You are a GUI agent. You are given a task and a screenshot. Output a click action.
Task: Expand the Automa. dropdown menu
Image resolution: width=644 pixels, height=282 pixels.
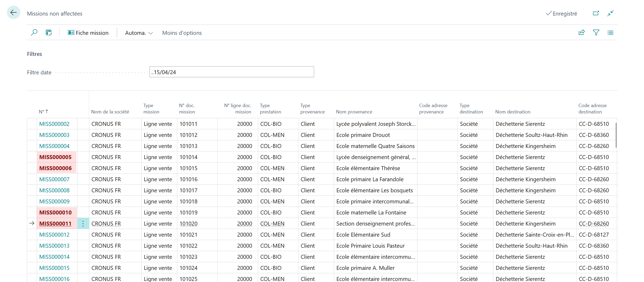click(x=139, y=33)
